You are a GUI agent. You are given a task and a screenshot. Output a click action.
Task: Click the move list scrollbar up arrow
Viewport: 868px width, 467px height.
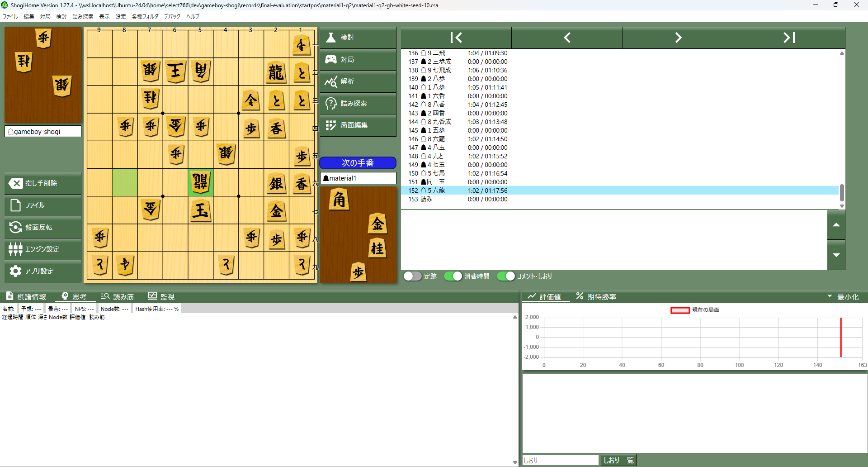pos(842,53)
